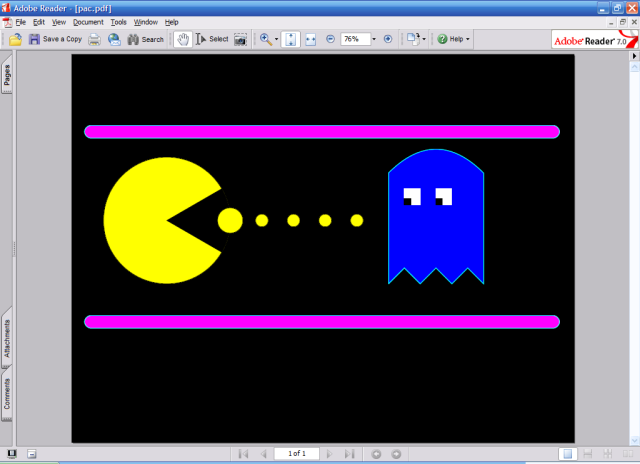Viewport: 640px width, 464px height.
Task: Open the Window menu
Action: [x=146, y=22]
